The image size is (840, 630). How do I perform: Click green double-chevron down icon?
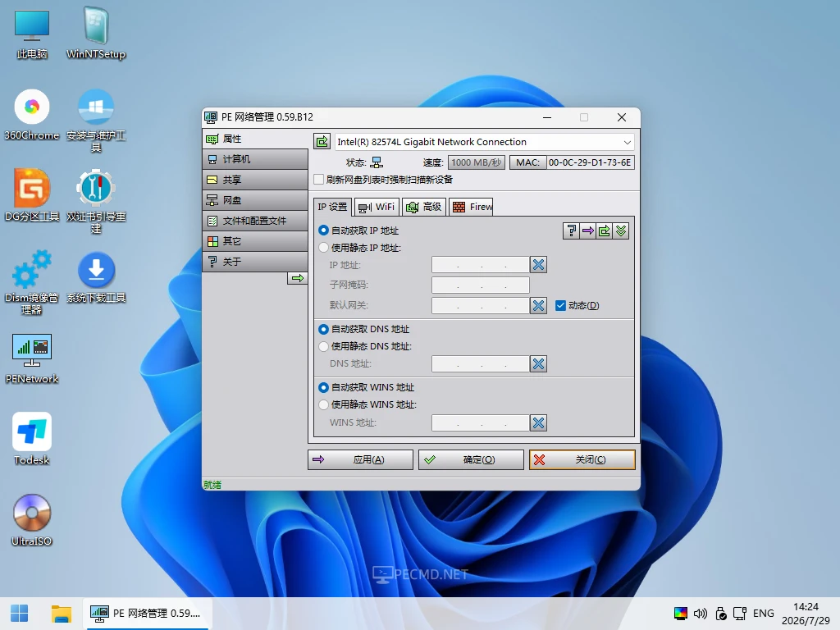pos(621,231)
